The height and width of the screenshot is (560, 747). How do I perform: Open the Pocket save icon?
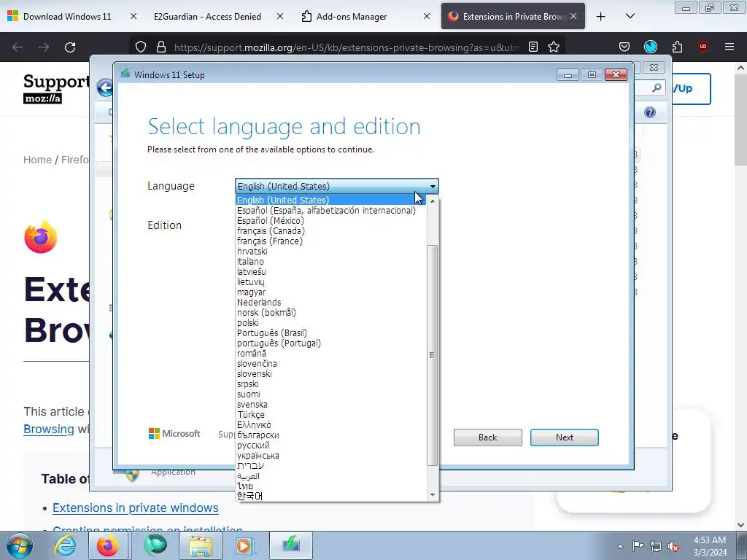tap(624, 47)
